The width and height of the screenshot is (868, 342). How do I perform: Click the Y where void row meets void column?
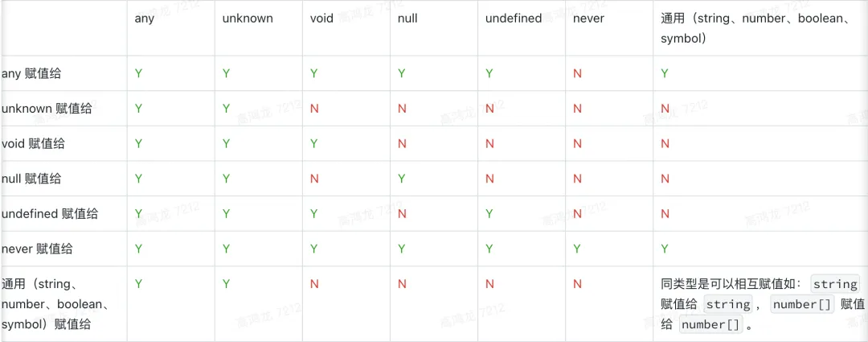[314, 143]
